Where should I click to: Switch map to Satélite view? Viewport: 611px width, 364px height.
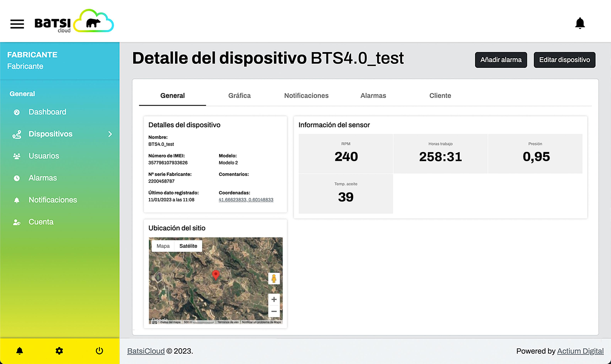coord(188,246)
